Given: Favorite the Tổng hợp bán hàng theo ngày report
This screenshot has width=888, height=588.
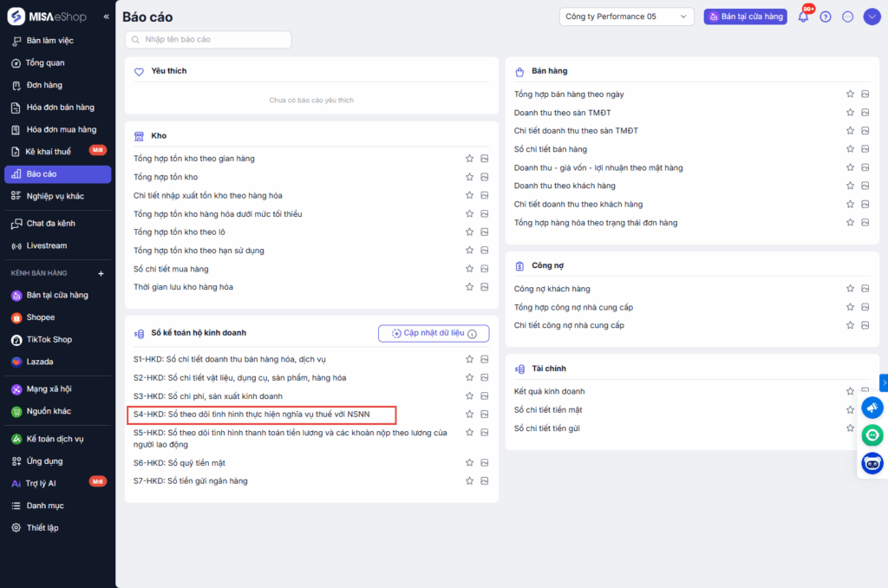Looking at the screenshot, I should click(x=851, y=94).
